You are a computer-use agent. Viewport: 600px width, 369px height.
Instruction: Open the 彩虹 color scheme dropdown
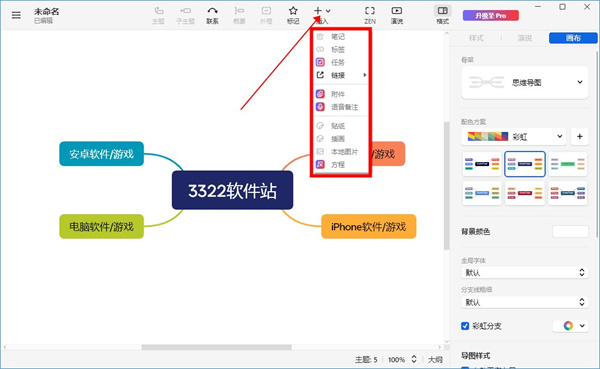click(x=514, y=136)
